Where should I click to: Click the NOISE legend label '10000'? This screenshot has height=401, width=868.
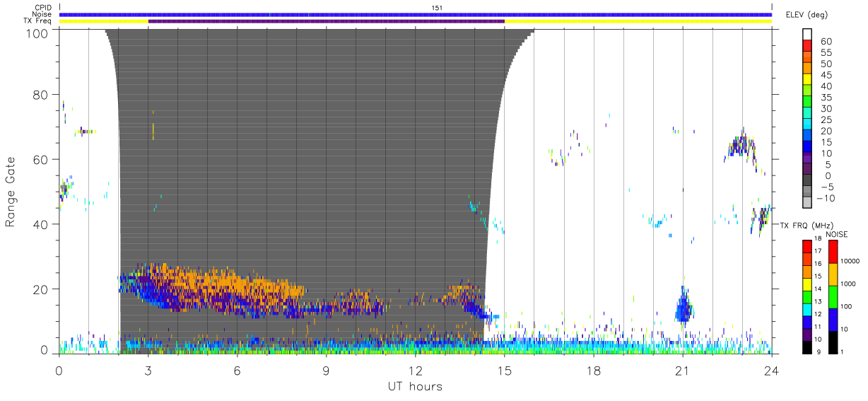849,262
